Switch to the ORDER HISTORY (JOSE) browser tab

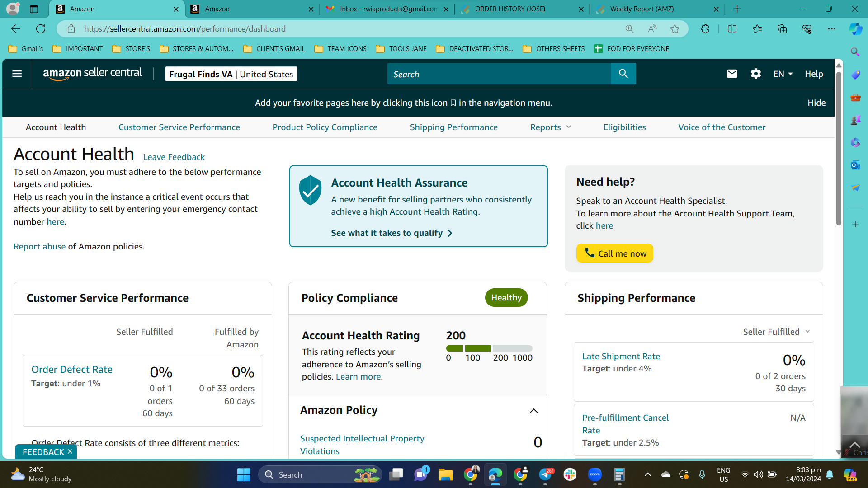click(x=521, y=9)
